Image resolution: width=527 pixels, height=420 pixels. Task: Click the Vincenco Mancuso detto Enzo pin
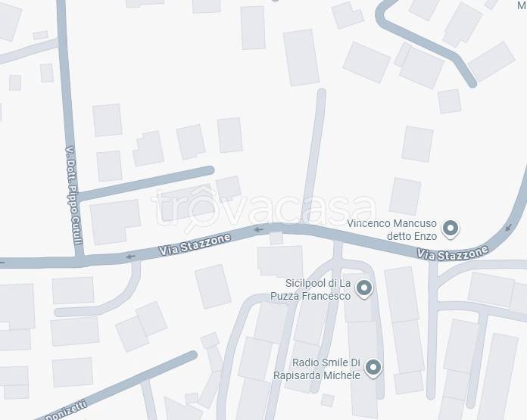tap(451, 229)
